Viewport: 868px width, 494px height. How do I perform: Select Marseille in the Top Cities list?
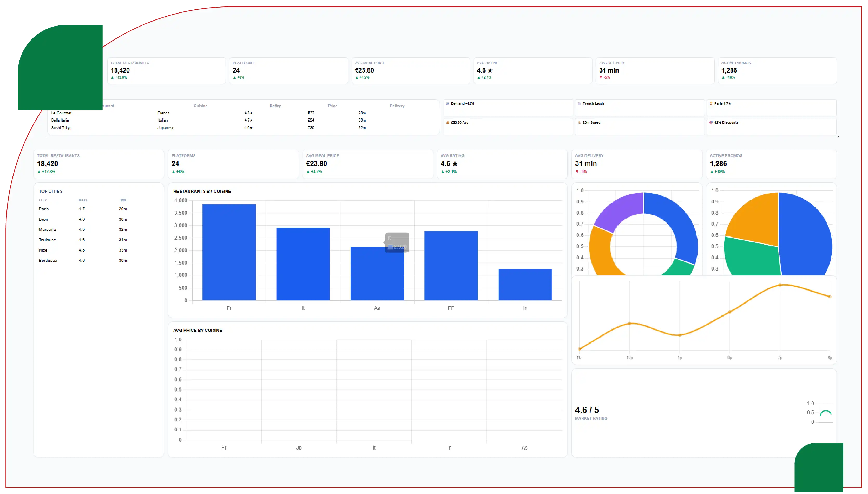click(x=47, y=230)
